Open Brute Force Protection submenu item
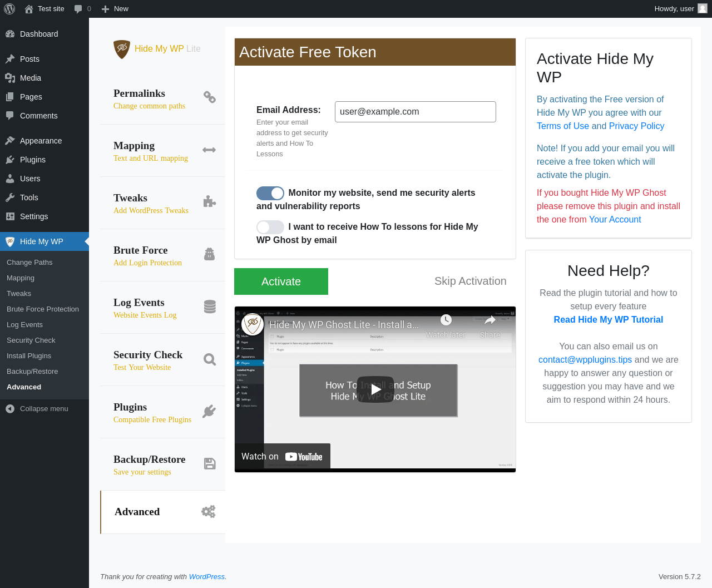 point(43,309)
